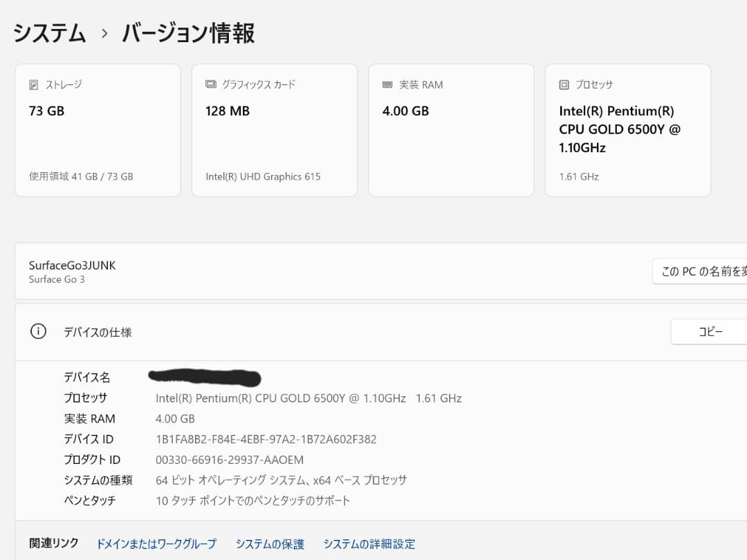This screenshot has height=560, width=747.
Task: Click the storage card showing 73 GB
Action: click(97, 129)
